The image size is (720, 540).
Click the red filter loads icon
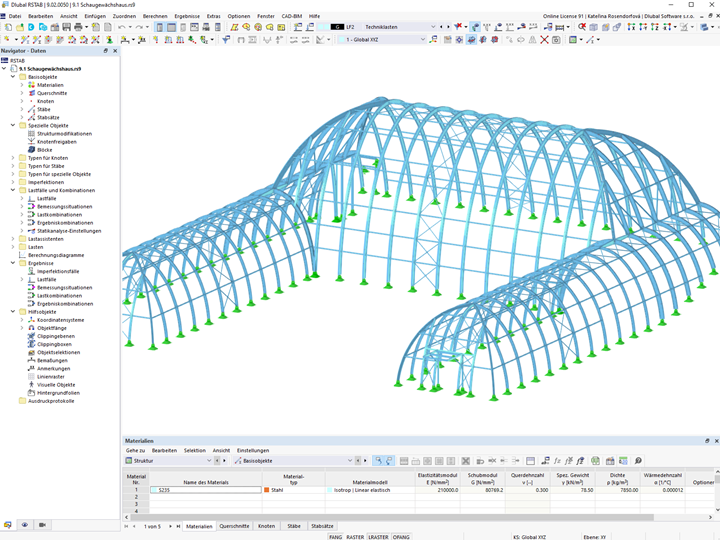(x=458, y=27)
